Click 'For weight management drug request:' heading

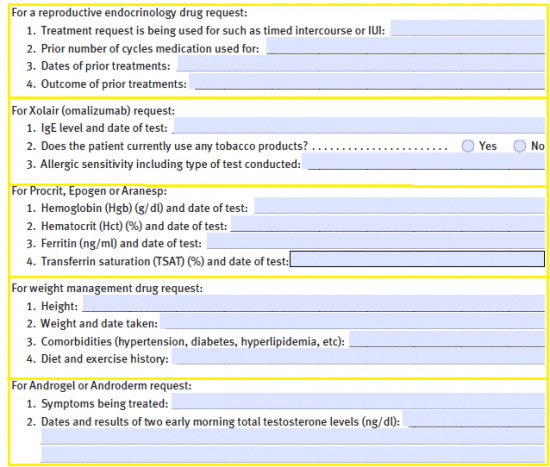[107, 288]
